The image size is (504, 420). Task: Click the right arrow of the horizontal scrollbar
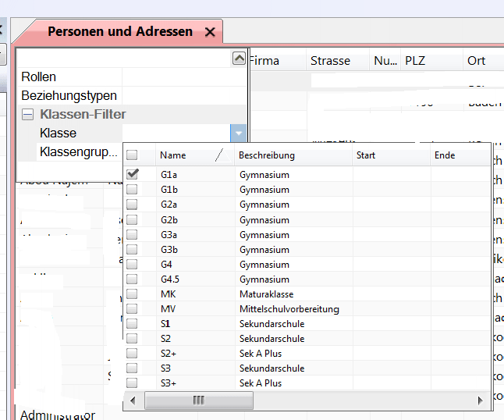click(x=484, y=400)
